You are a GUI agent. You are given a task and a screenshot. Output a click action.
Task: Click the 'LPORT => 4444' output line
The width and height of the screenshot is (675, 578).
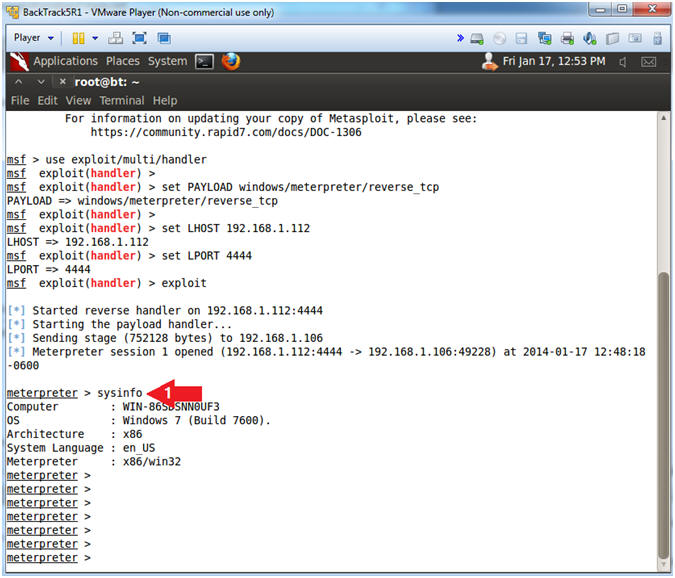[49, 270]
